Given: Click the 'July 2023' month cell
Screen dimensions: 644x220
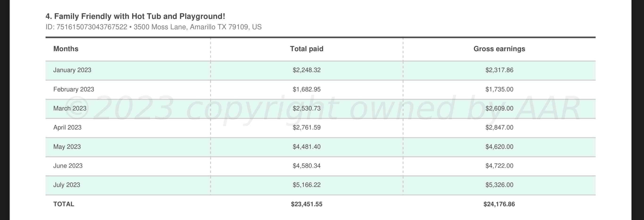Looking at the screenshot, I should coord(66,185).
